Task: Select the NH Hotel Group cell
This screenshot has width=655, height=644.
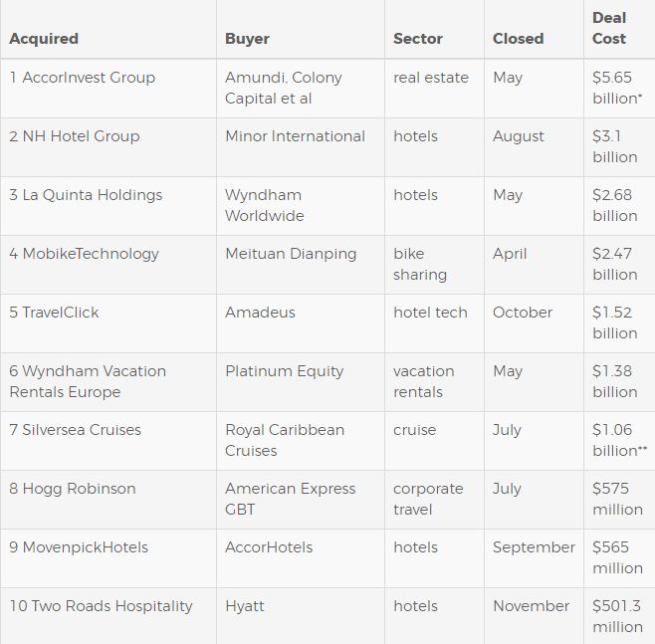Action: point(75,136)
